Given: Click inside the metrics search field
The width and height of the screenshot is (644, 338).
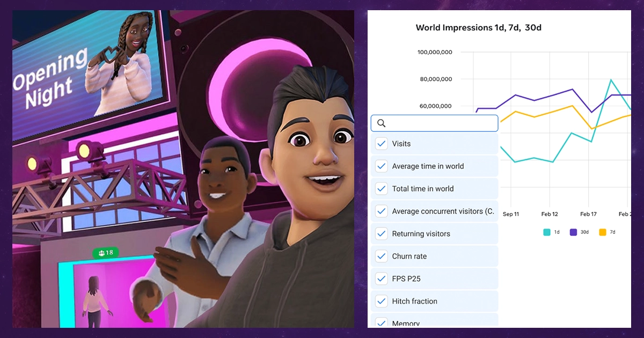Looking at the screenshot, I should pos(440,123).
